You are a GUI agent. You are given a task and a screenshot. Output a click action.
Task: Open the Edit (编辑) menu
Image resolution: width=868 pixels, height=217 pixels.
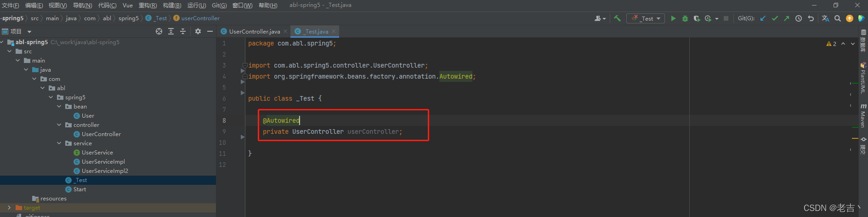pyautogui.click(x=34, y=6)
